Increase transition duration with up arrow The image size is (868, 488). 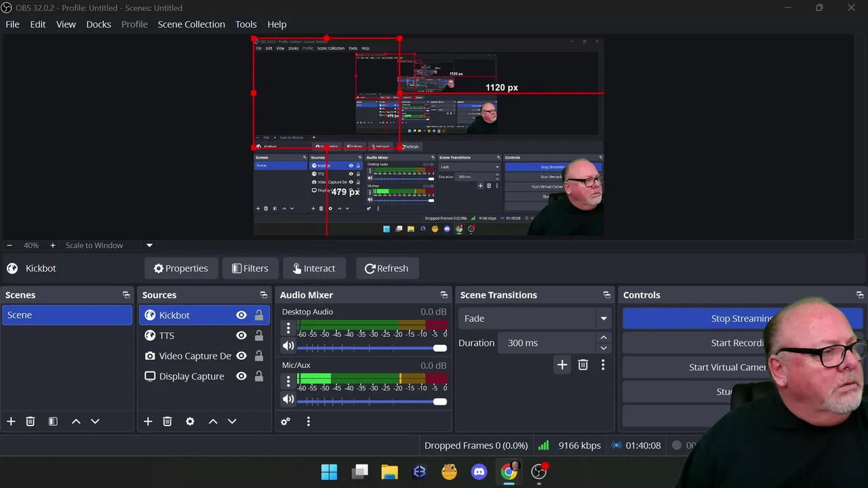[x=604, y=338]
